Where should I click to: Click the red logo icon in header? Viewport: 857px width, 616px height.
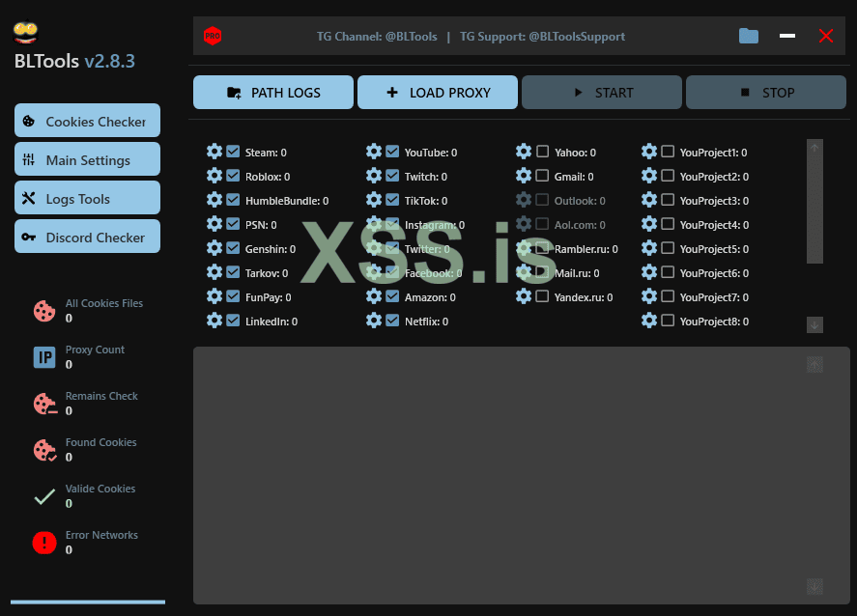[213, 36]
